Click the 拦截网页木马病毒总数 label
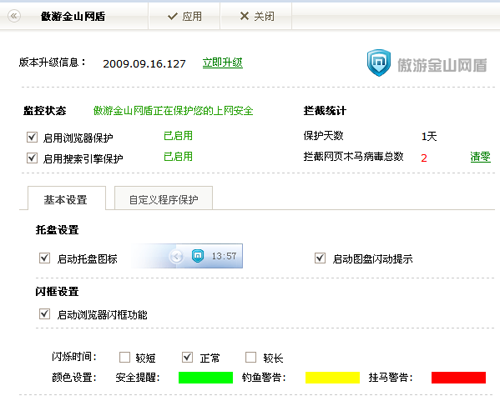 (x=353, y=157)
